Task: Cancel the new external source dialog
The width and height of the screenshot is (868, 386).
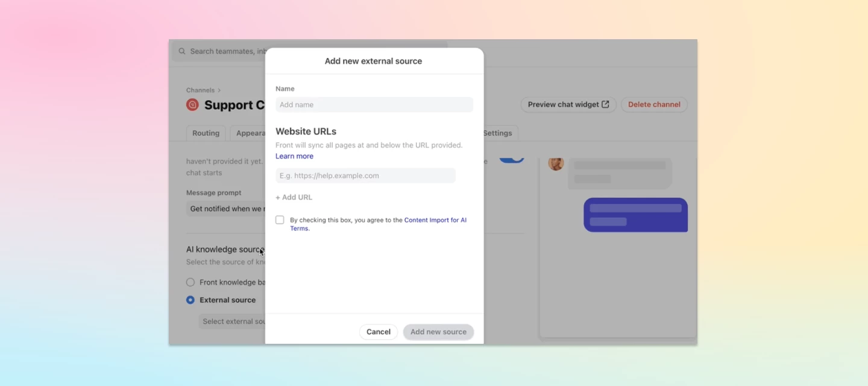Action: pyautogui.click(x=379, y=332)
